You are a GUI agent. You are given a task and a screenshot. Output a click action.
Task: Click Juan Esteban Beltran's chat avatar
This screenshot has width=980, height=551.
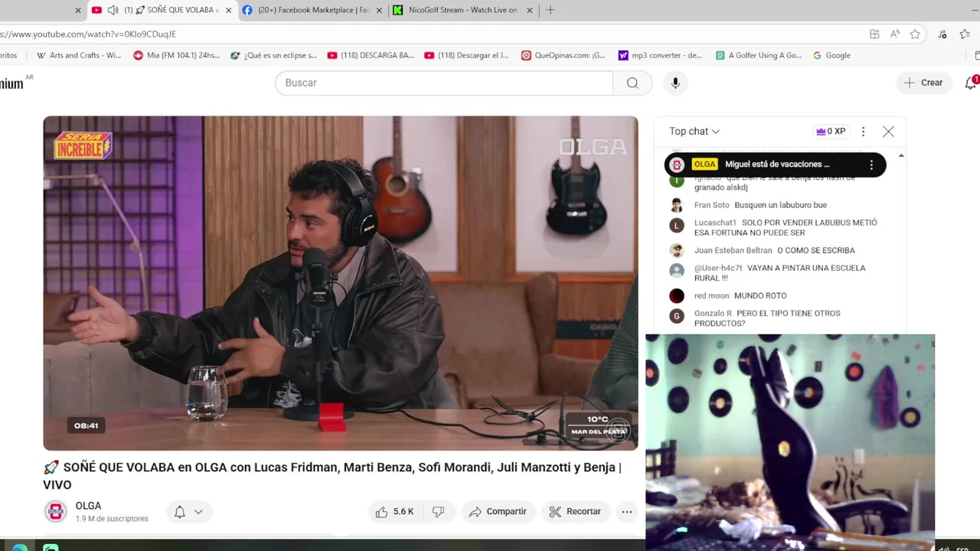[x=677, y=250]
